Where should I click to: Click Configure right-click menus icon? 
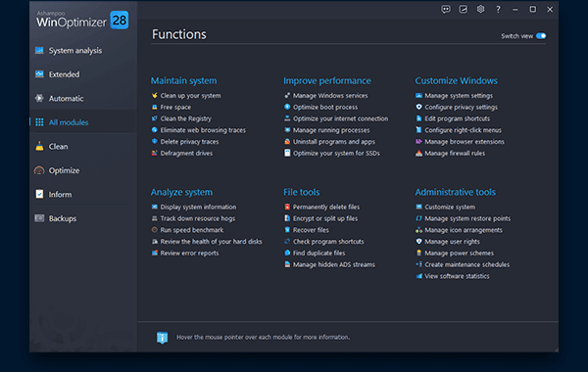tap(418, 130)
